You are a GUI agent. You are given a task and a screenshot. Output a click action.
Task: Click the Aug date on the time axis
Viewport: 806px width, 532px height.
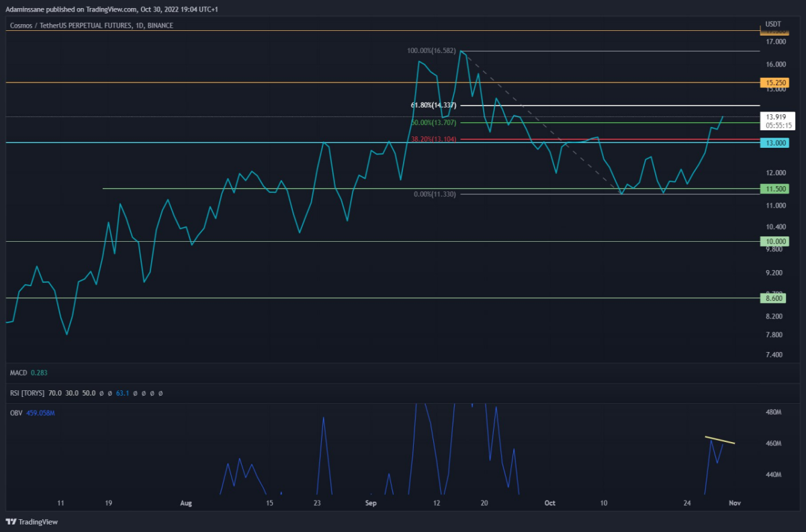pos(186,502)
